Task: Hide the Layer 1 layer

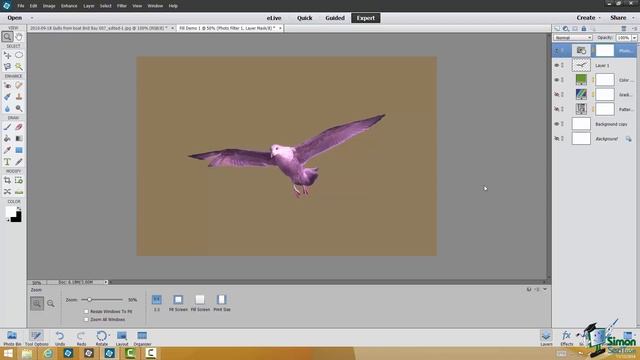Action: click(x=556, y=65)
